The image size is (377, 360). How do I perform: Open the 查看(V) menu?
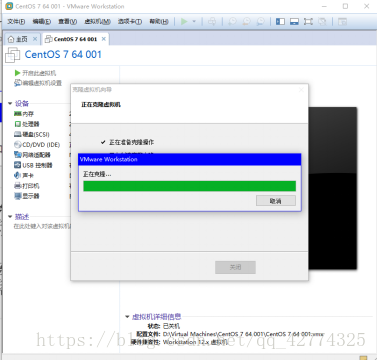coord(68,22)
